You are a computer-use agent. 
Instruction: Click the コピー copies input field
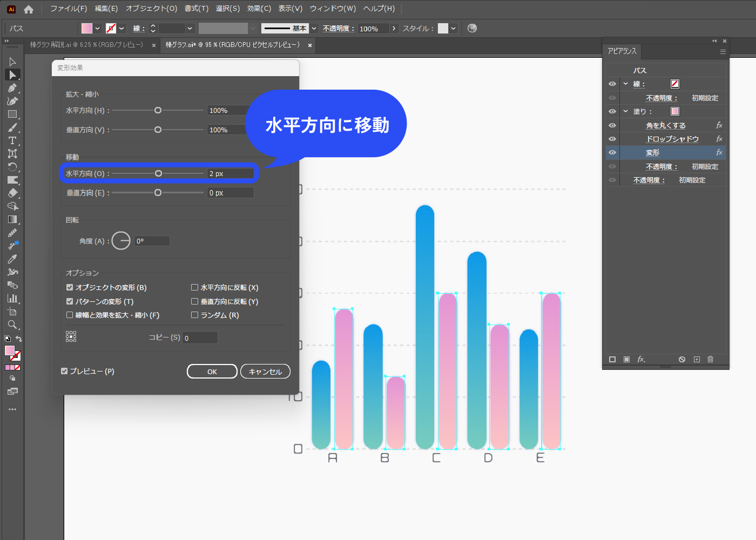click(x=200, y=337)
